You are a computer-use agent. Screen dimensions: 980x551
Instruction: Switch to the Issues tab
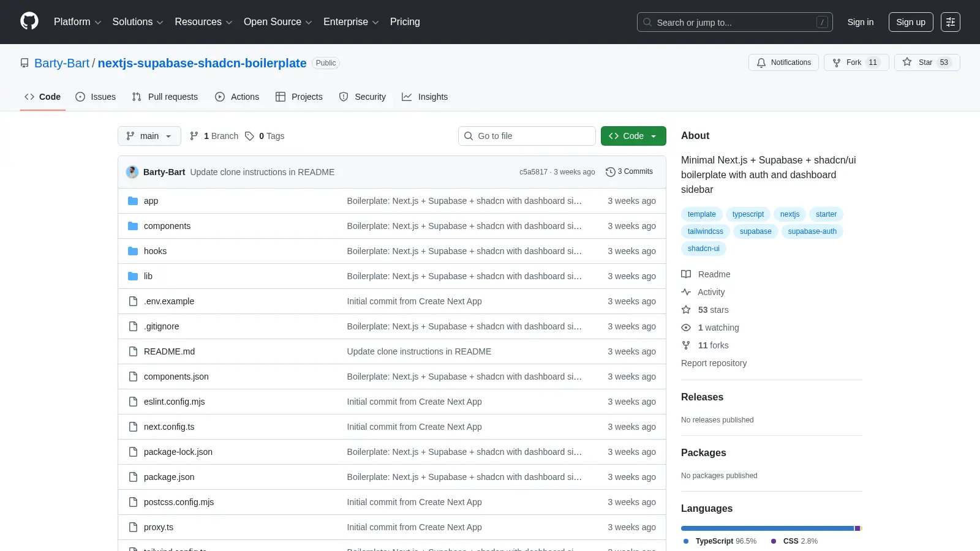point(96,97)
